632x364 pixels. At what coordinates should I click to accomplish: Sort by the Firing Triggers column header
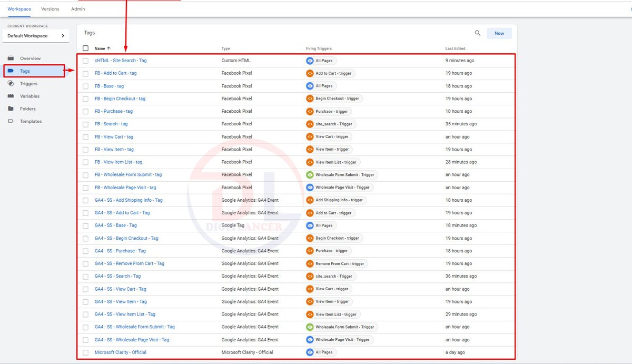tap(319, 48)
